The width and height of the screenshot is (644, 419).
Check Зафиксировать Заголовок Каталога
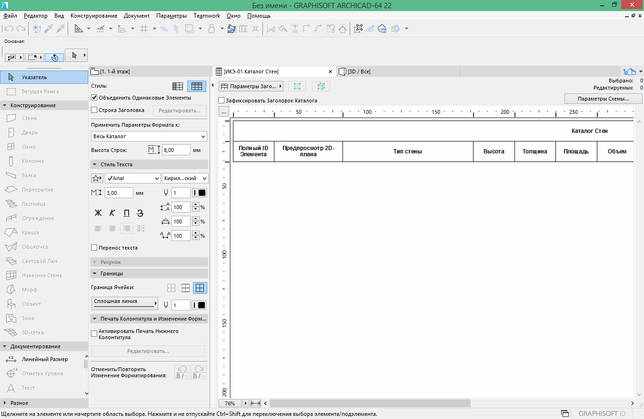[221, 100]
